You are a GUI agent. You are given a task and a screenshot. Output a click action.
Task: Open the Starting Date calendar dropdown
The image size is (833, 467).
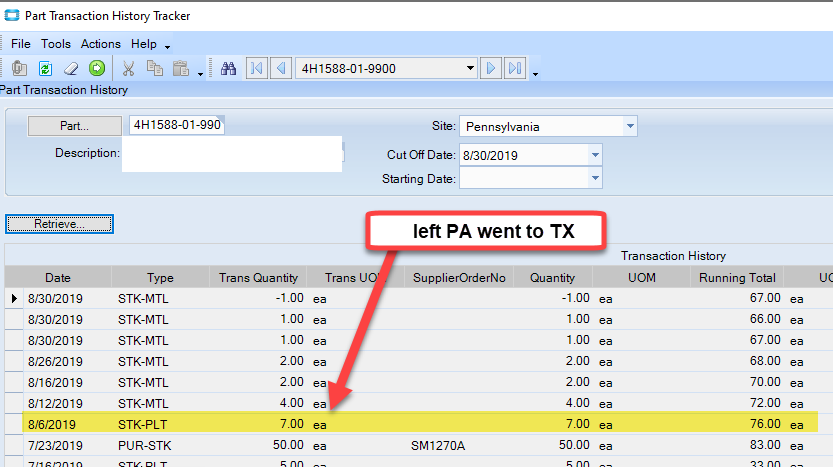pos(595,178)
